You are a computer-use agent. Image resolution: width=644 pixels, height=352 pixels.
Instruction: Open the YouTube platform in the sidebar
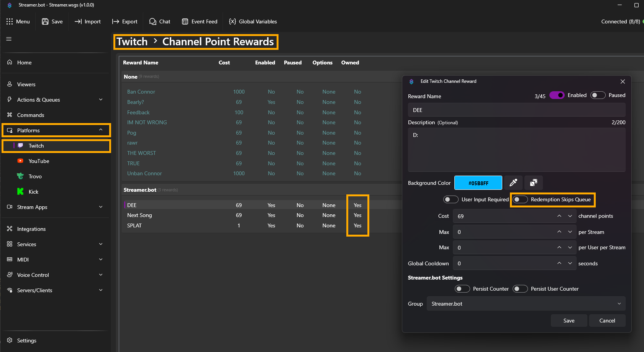[x=38, y=161]
